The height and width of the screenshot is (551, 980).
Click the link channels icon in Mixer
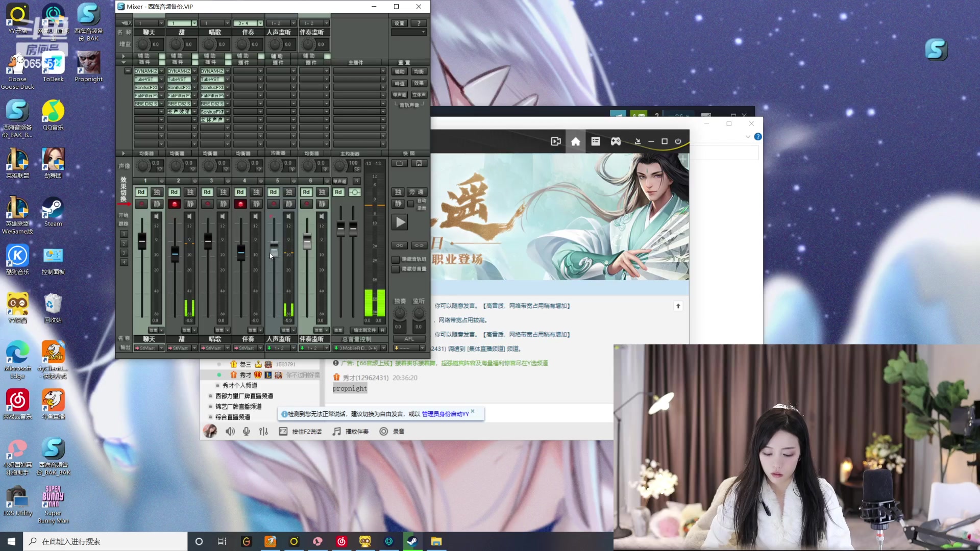click(x=400, y=245)
